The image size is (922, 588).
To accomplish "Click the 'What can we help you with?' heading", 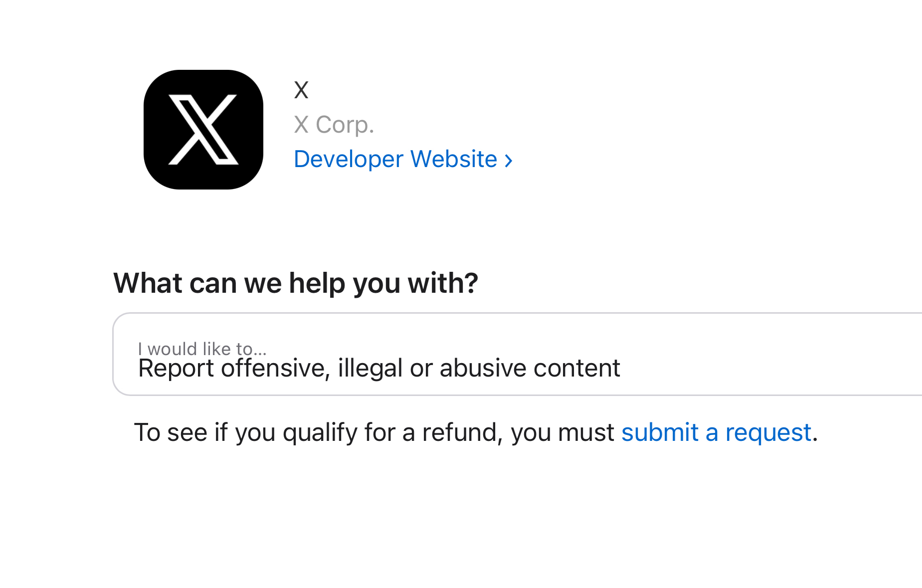I will tap(296, 283).
